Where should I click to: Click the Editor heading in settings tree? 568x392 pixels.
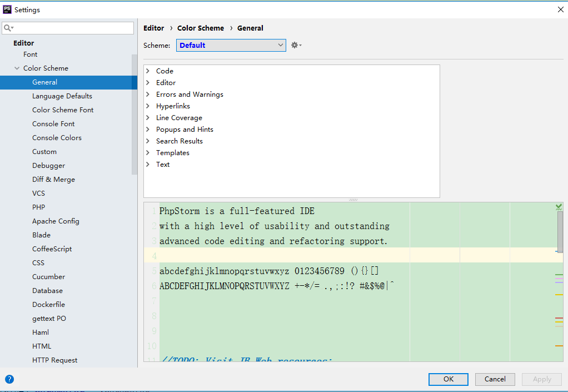(23, 43)
